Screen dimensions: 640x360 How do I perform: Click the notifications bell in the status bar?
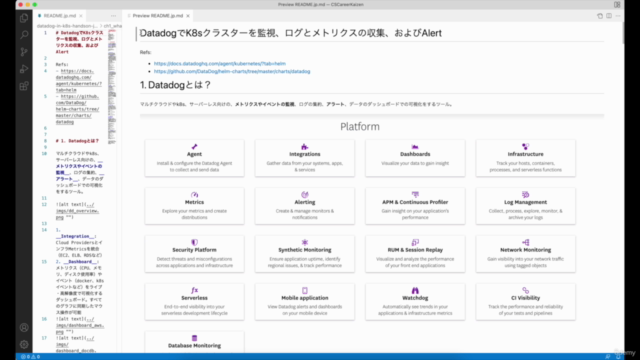click(x=618, y=357)
